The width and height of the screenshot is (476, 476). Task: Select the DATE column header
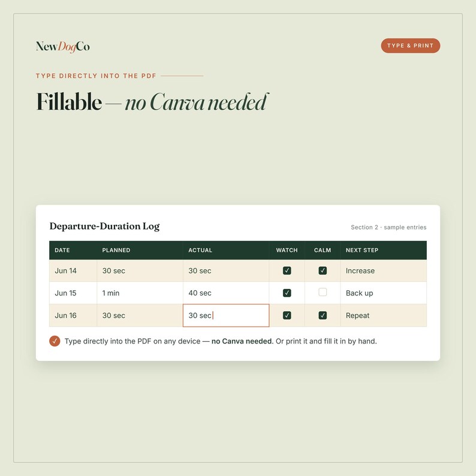pos(73,250)
